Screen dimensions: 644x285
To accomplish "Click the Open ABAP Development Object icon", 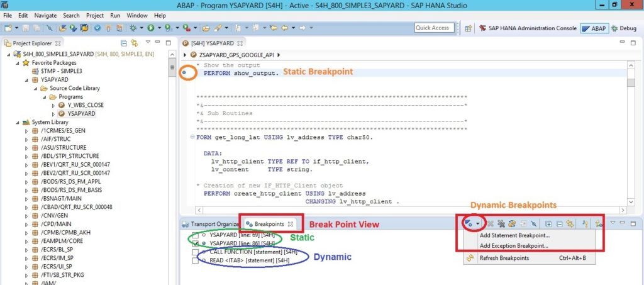I will [x=62, y=28].
